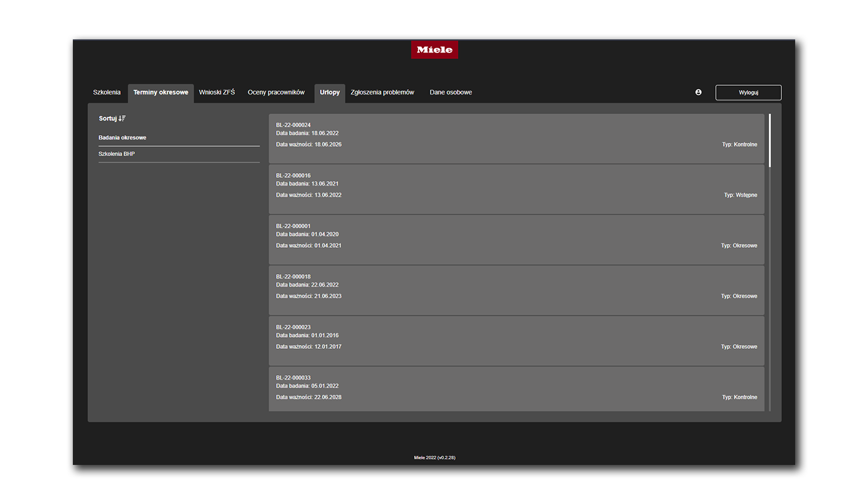Toggle the Sortuj sort order icon
Viewport: 868px width, 503px height.
[122, 118]
